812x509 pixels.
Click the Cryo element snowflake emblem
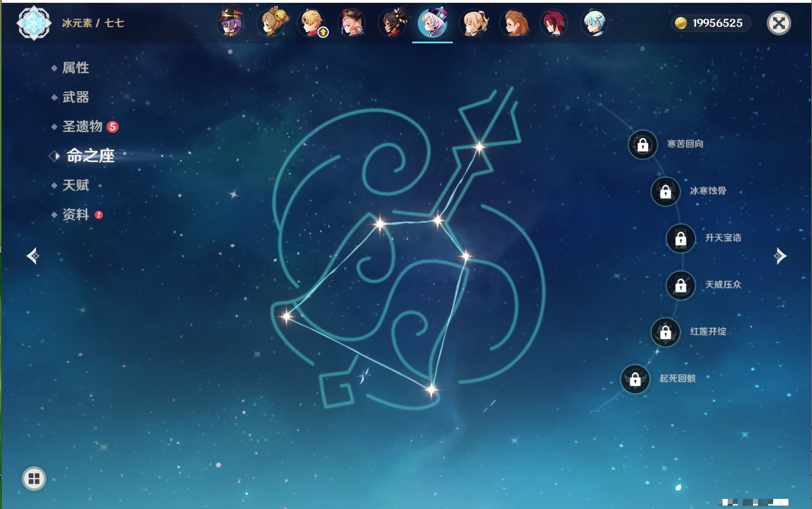click(34, 23)
